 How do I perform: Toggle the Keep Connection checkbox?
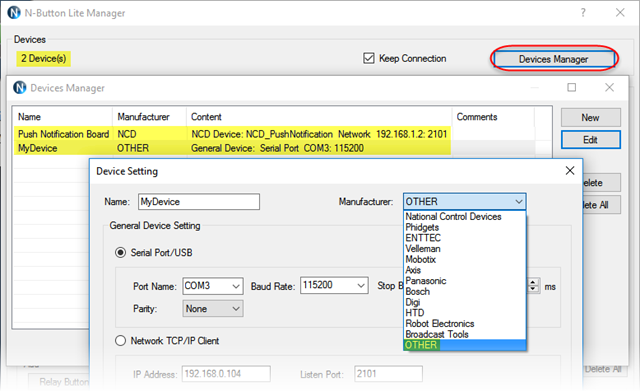tap(369, 58)
